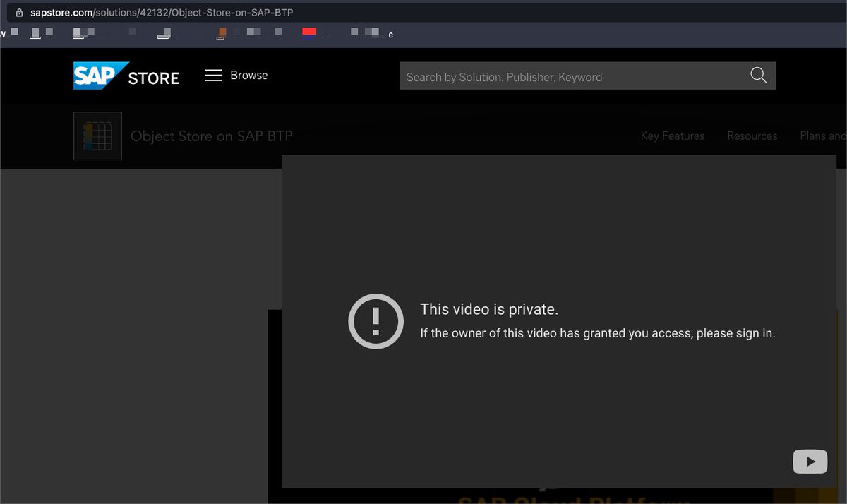Click the red bookmark in bookmarks bar
Viewport: 847px width, 504px height.
tap(309, 32)
